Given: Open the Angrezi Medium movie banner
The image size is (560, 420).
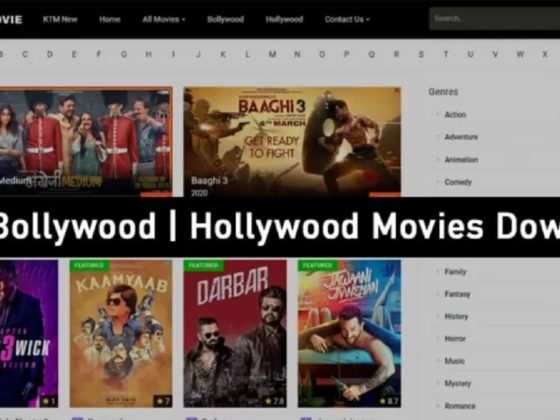Looking at the screenshot, I should coord(86,142).
